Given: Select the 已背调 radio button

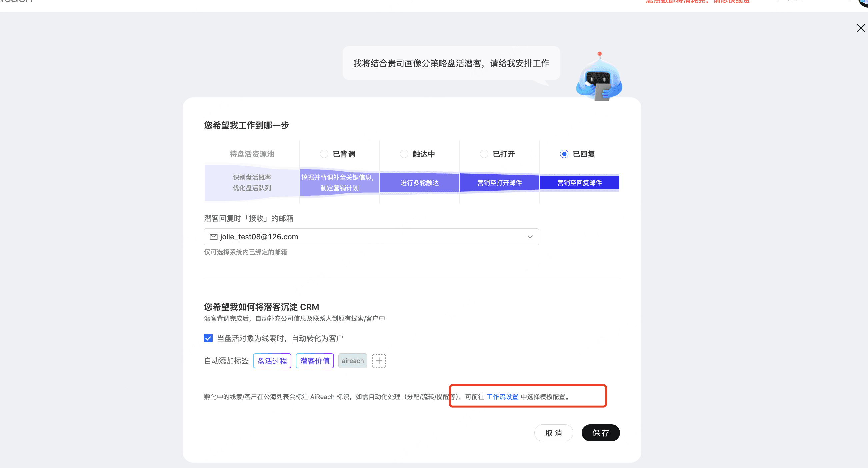Looking at the screenshot, I should pos(324,154).
